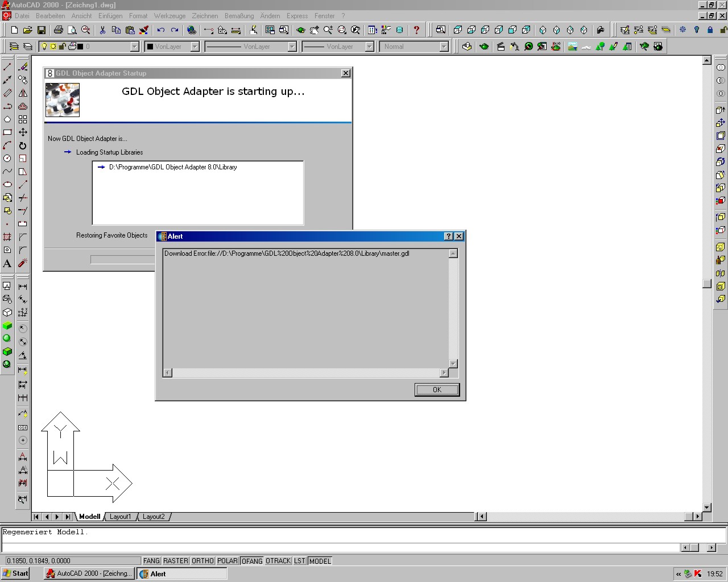Image resolution: width=728 pixels, height=582 pixels.
Task: Click OK in the Alert dialog
Action: 437,389
